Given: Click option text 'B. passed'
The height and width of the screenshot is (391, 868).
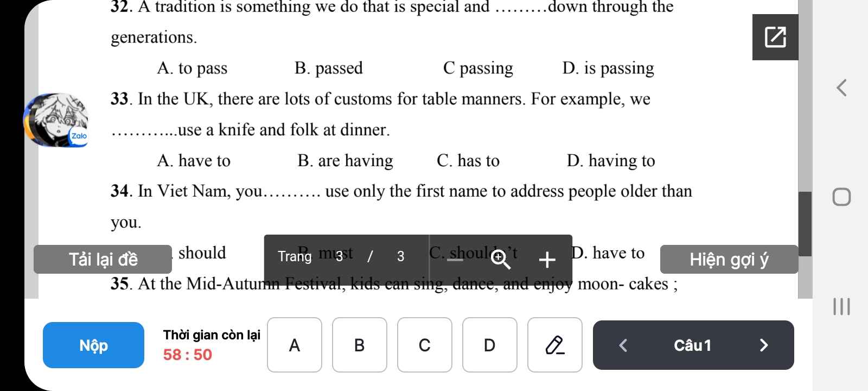Looking at the screenshot, I should point(329,68).
